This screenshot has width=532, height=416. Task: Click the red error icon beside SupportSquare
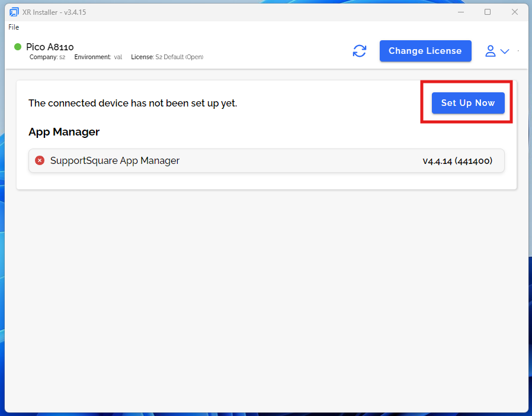pyautogui.click(x=40, y=160)
